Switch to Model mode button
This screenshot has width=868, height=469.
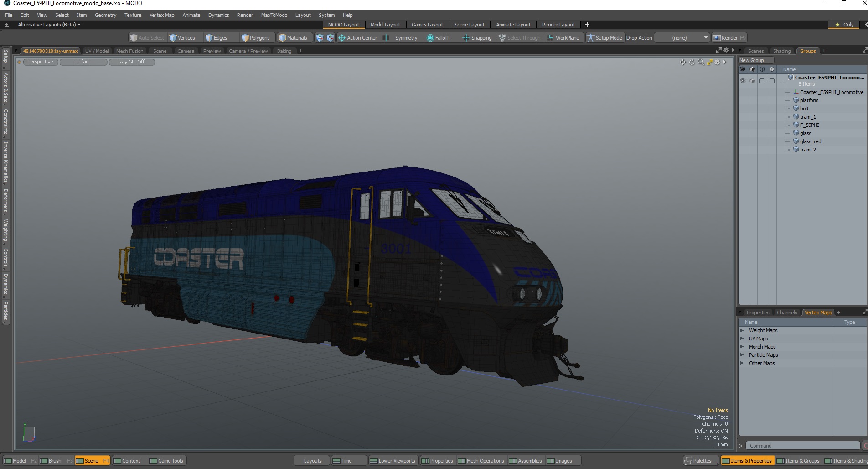(19, 461)
